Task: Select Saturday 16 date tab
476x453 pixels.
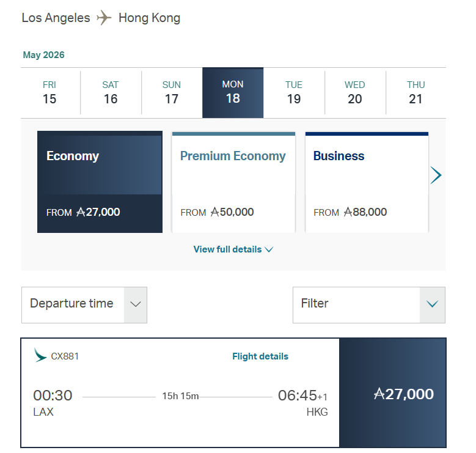Action: click(x=111, y=92)
